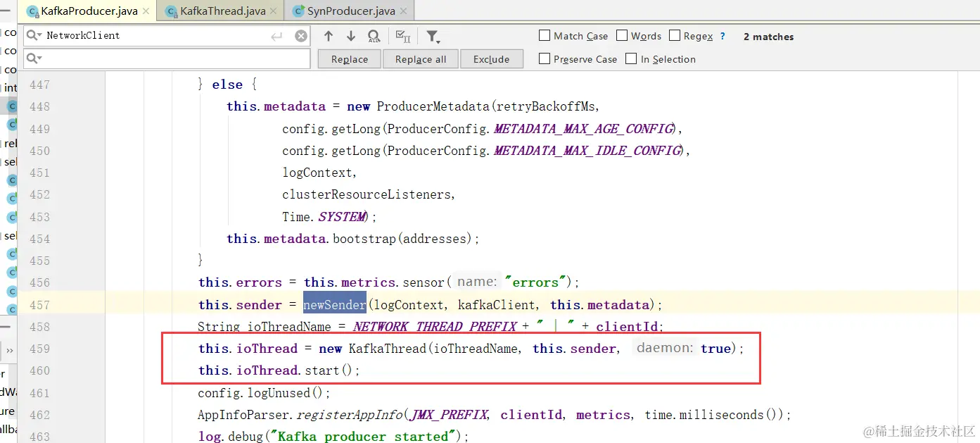The height and width of the screenshot is (443, 980).
Task: Enable the In Selection checkbox
Action: (631, 58)
